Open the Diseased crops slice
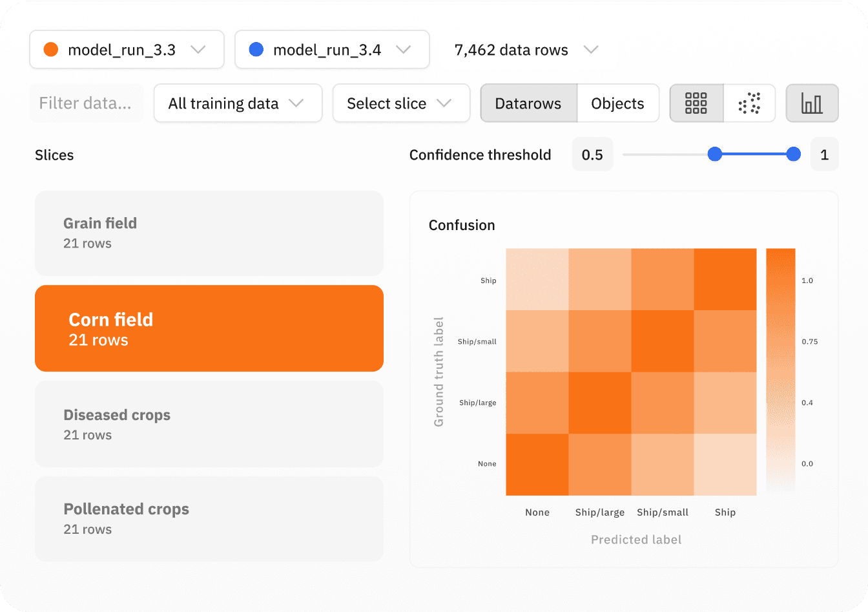The image size is (868, 612). click(x=209, y=424)
